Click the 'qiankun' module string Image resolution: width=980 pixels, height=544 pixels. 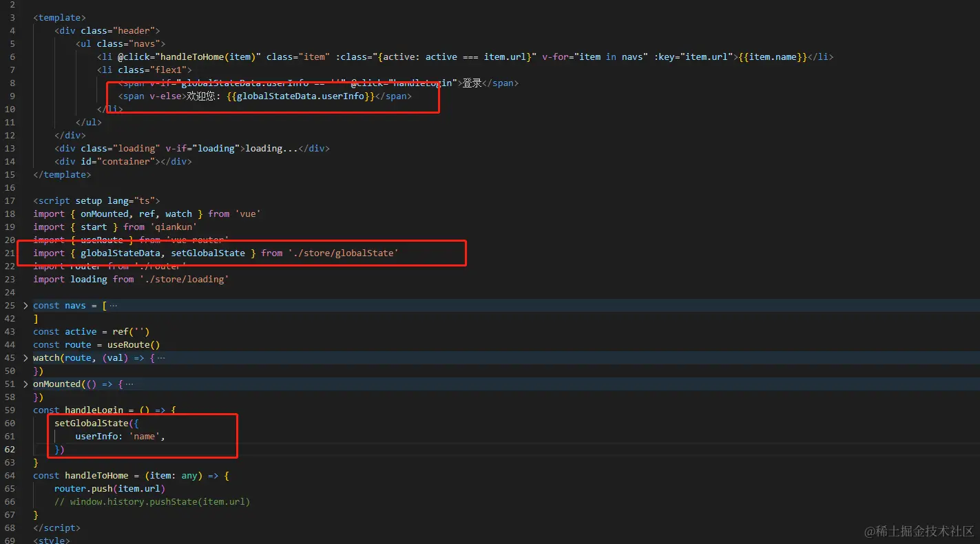coord(174,227)
